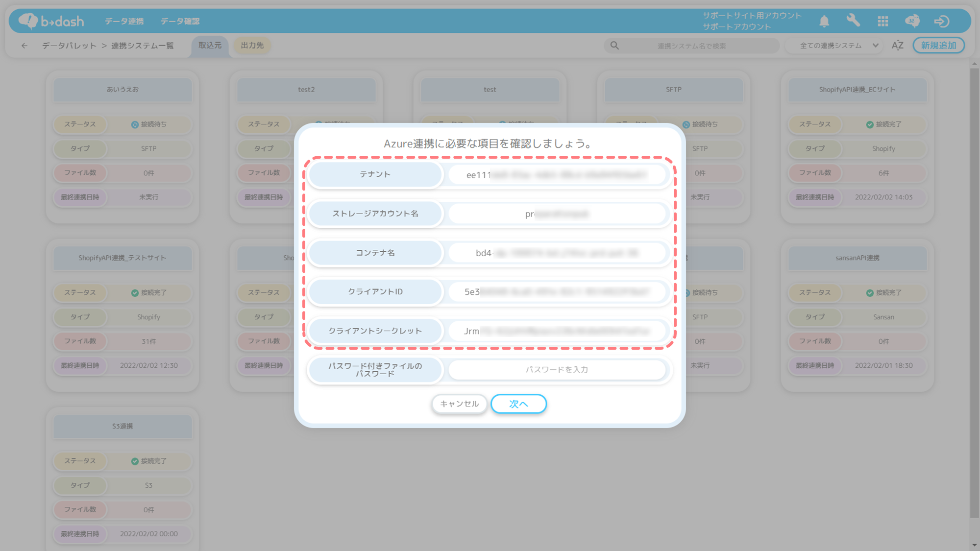Click the search magnifier icon
980x551 pixels.
click(x=614, y=46)
